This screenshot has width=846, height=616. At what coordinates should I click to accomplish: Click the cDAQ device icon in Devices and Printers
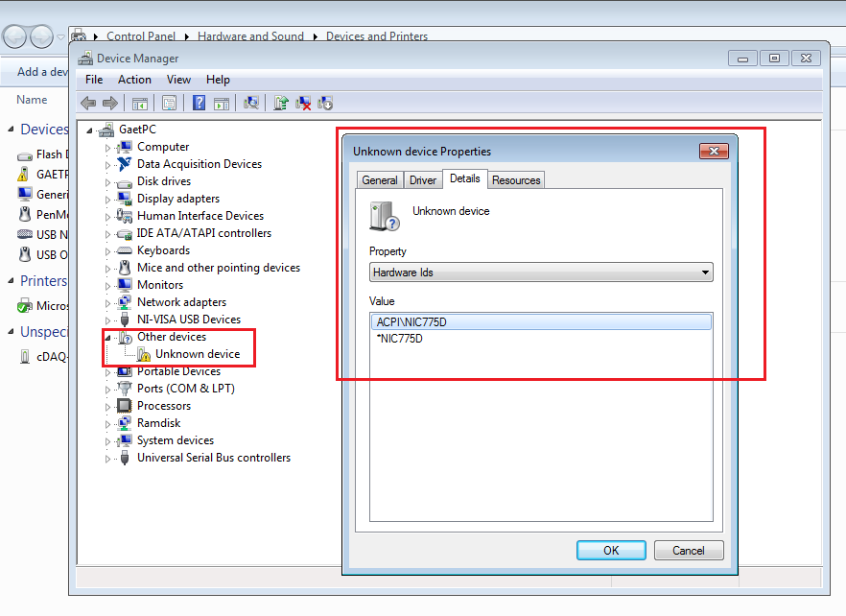pyautogui.click(x=25, y=356)
